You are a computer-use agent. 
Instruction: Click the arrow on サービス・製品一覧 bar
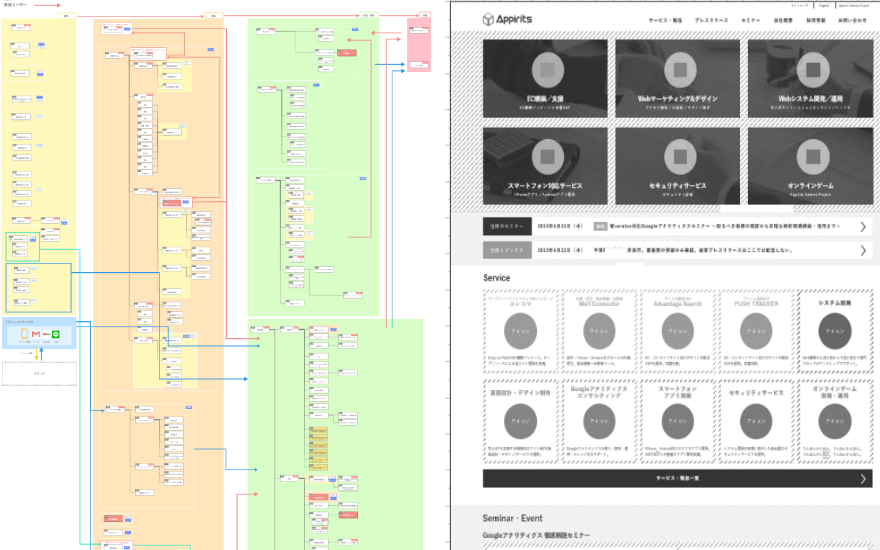point(862,479)
